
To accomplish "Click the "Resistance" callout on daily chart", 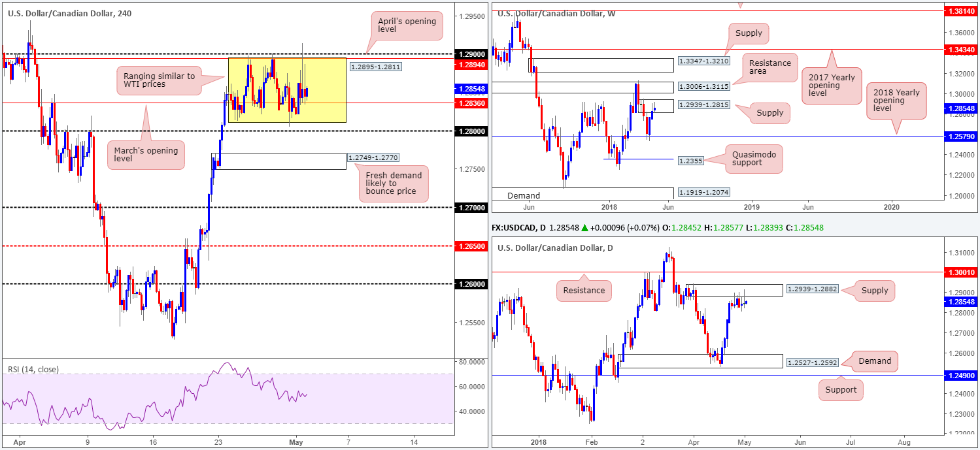I will (x=584, y=289).
